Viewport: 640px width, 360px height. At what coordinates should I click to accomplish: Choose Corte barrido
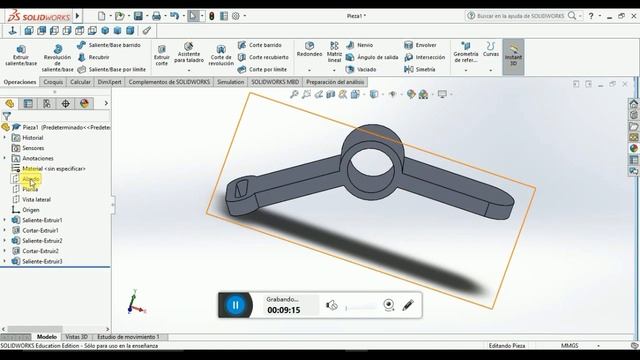click(260, 45)
